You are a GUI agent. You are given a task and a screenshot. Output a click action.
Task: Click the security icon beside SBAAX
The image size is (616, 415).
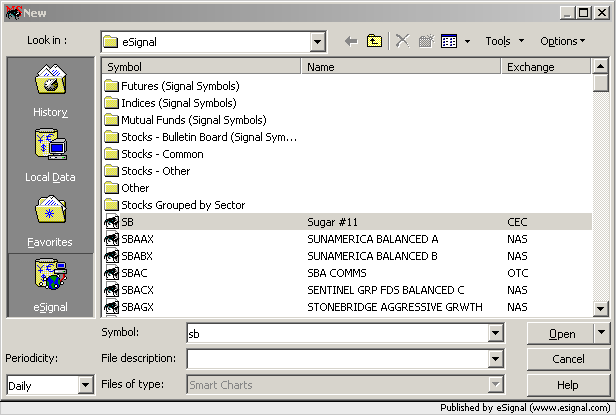[x=112, y=239]
